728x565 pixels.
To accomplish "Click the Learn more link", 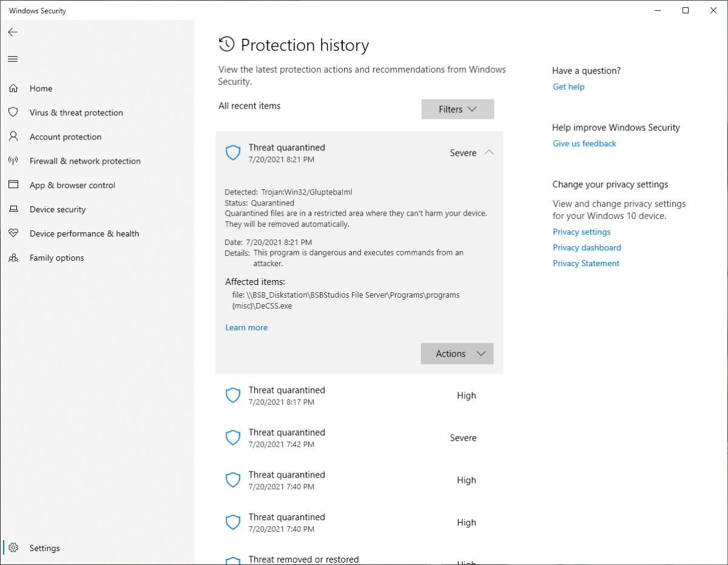I will coord(246,327).
